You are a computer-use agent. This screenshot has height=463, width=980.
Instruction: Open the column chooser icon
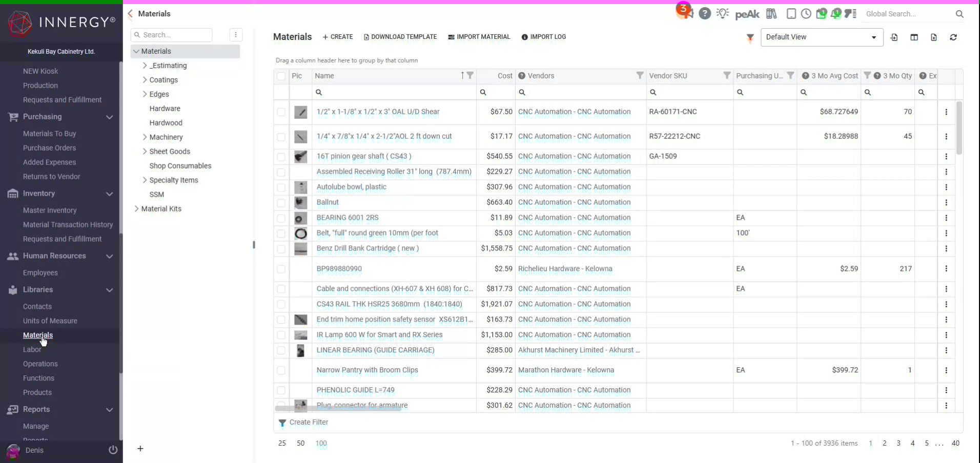point(915,37)
